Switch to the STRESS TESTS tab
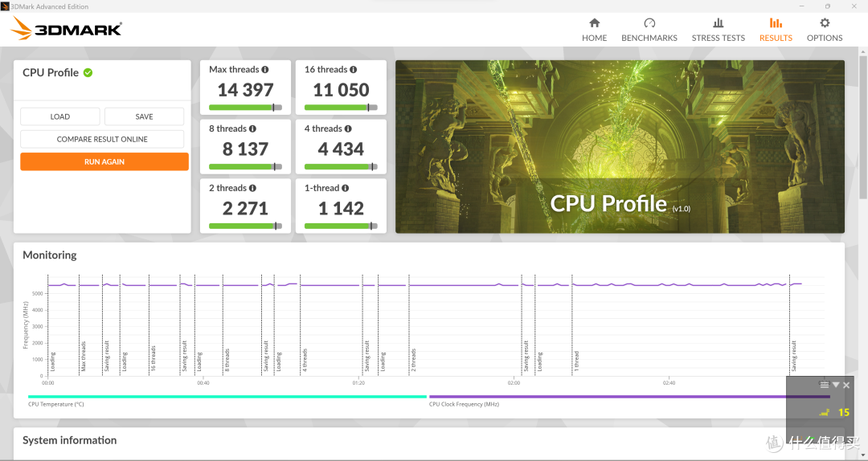The width and height of the screenshot is (868, 461). [718, 38]
